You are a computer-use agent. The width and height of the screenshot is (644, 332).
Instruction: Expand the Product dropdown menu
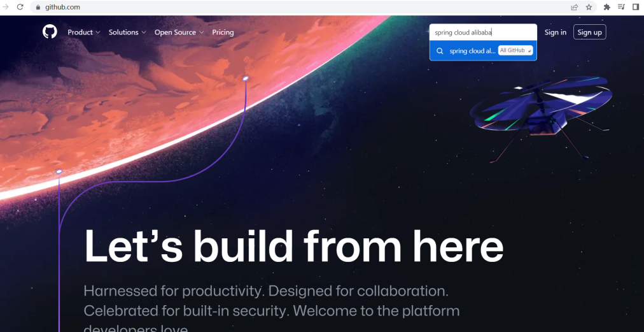[x=84, y=32]
